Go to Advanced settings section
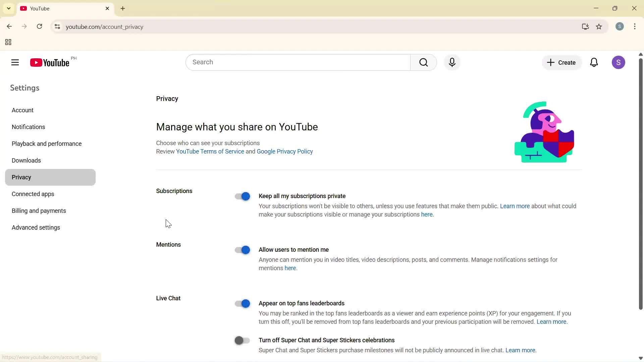644x362 pixels. coord(36,228)
